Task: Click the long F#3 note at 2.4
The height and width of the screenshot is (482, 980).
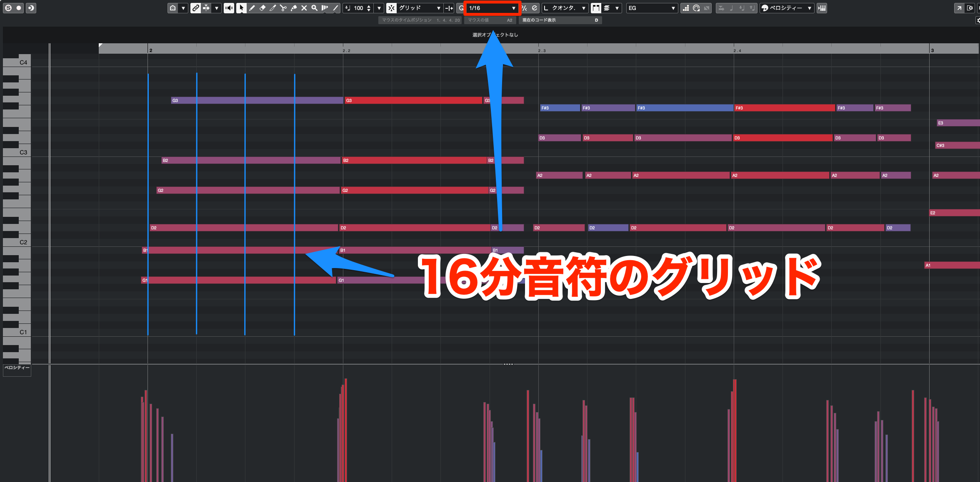Action: pos(785,108)
